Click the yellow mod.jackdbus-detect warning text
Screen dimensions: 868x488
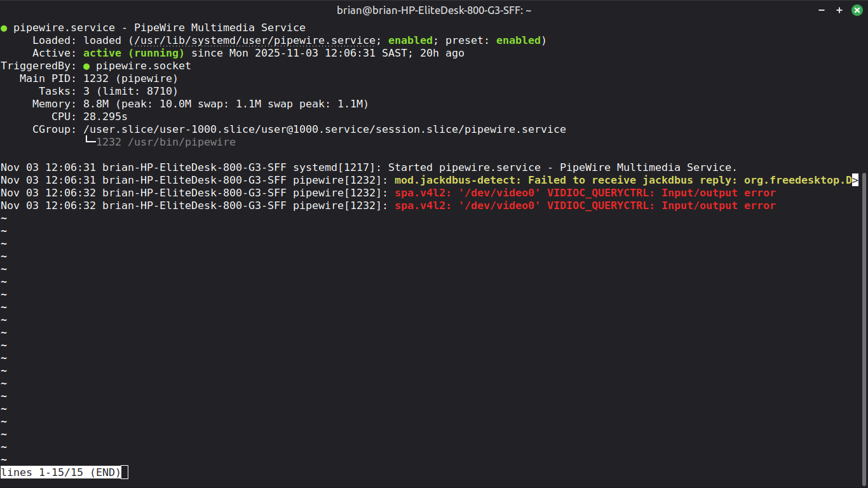tap(623, 180)
